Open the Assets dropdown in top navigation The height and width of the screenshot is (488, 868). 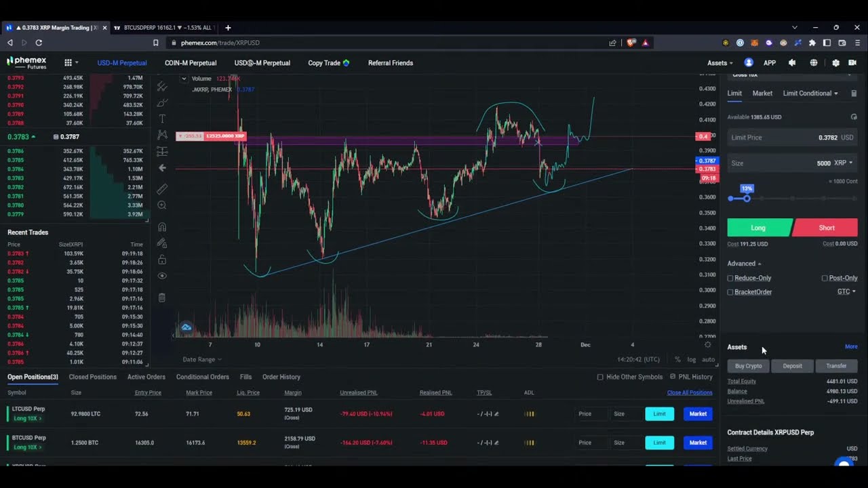(720, 62)
